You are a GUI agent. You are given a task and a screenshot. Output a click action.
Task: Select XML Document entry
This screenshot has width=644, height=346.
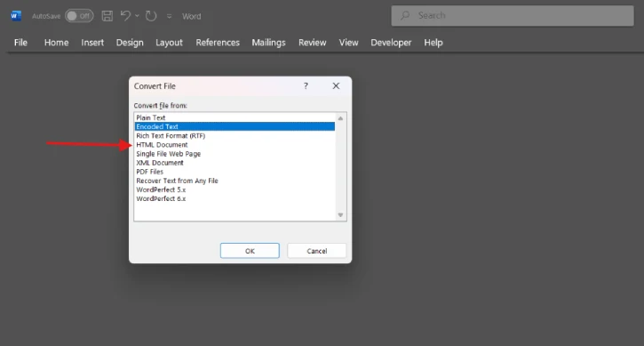pos(235,163)
